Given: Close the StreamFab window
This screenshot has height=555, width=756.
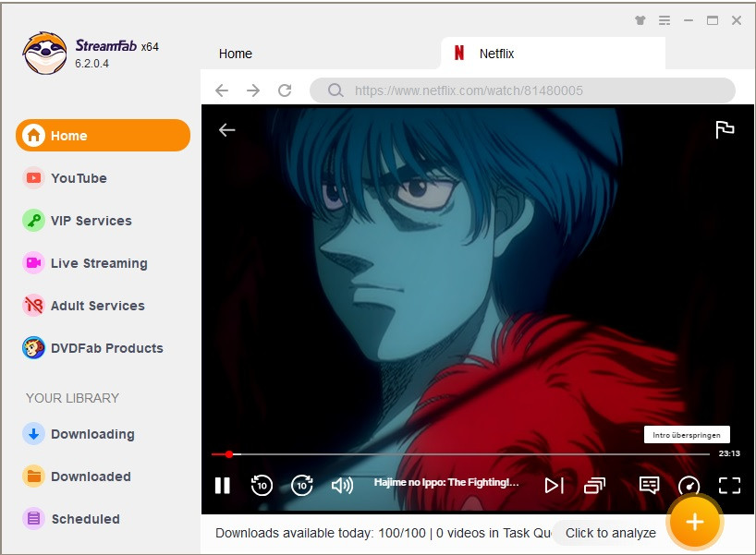Looking at the screenshot, I should [737, 20].
